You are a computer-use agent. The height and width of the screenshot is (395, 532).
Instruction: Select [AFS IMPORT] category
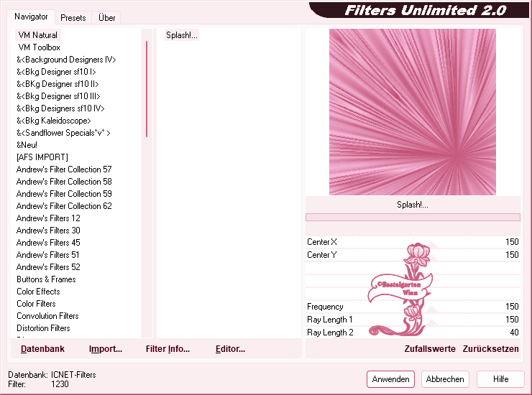click(42, 157)
